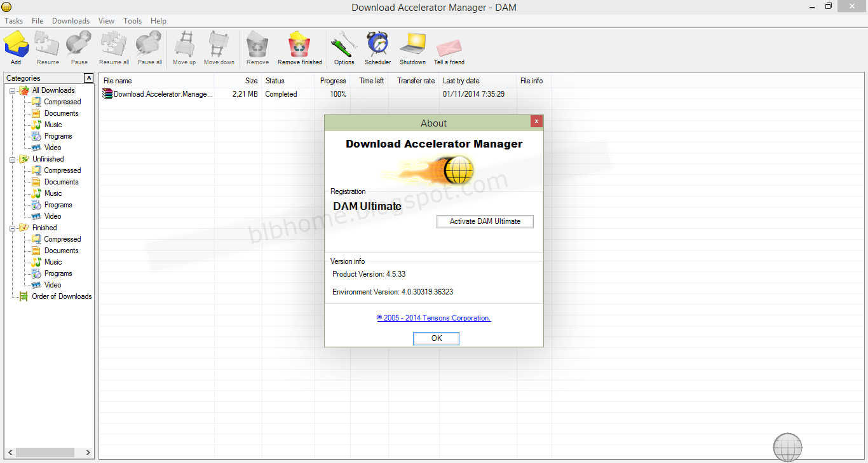This screenshot has width=868, height=463.
Task: Open the Help menu
Action: click(158, 21)
